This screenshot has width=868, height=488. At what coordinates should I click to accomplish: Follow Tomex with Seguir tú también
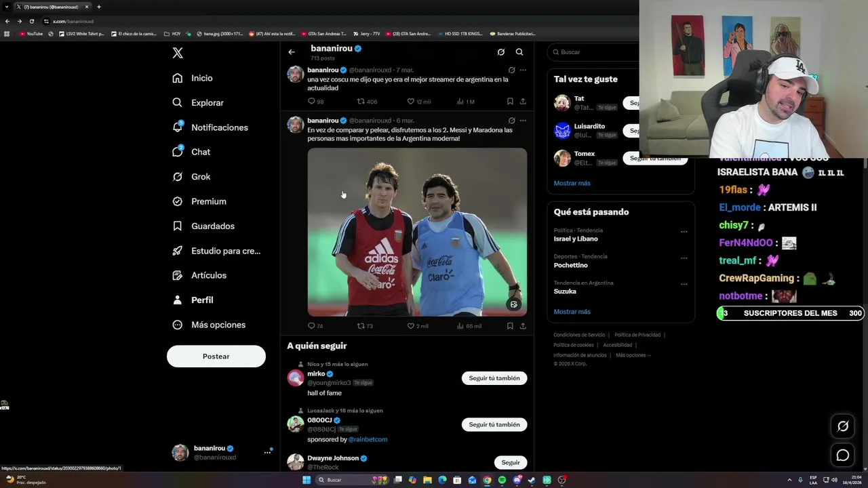pos(655,158)
